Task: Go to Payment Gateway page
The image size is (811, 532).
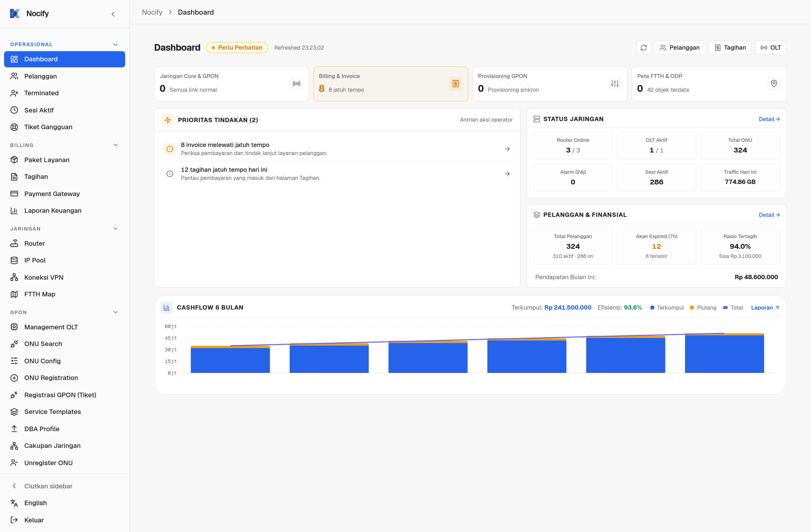Action: click(64, 194)
